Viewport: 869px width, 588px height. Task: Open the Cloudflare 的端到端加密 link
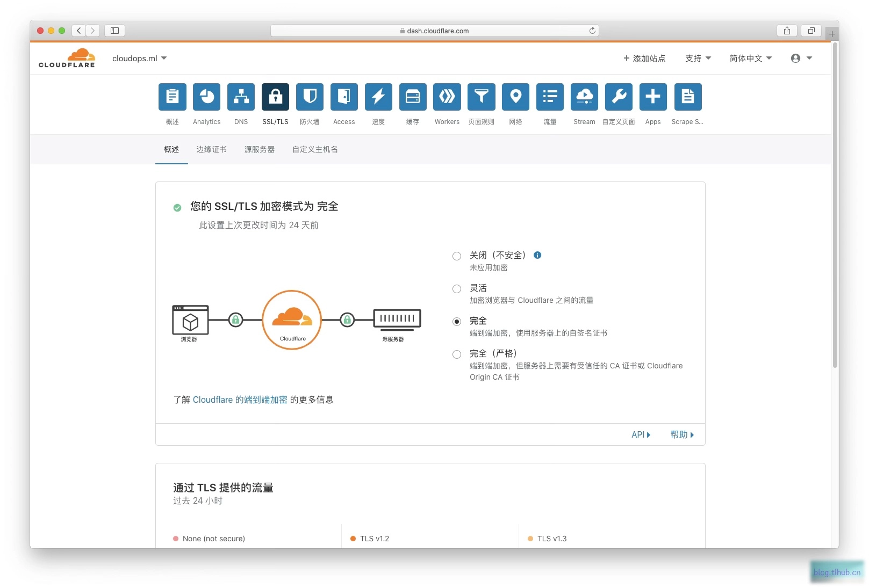[240, 400]
